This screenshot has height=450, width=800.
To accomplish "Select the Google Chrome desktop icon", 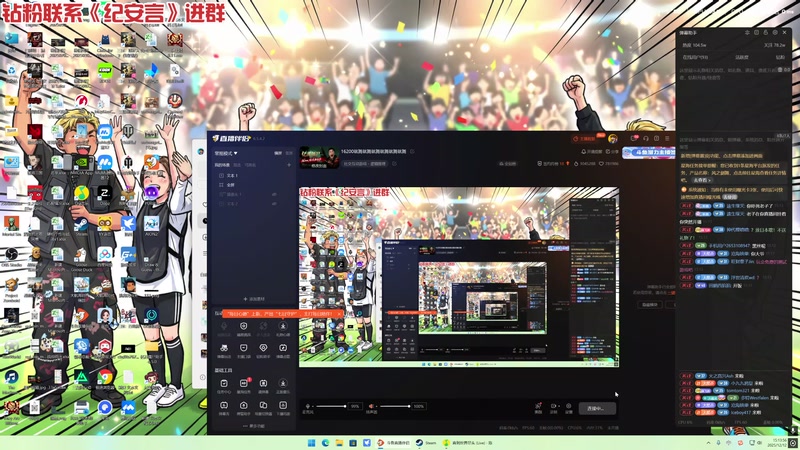I will pos(105,381).
